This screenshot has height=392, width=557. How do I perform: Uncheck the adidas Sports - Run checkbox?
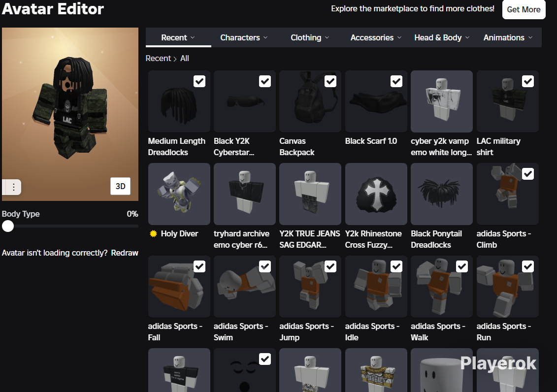click(528, 266)
